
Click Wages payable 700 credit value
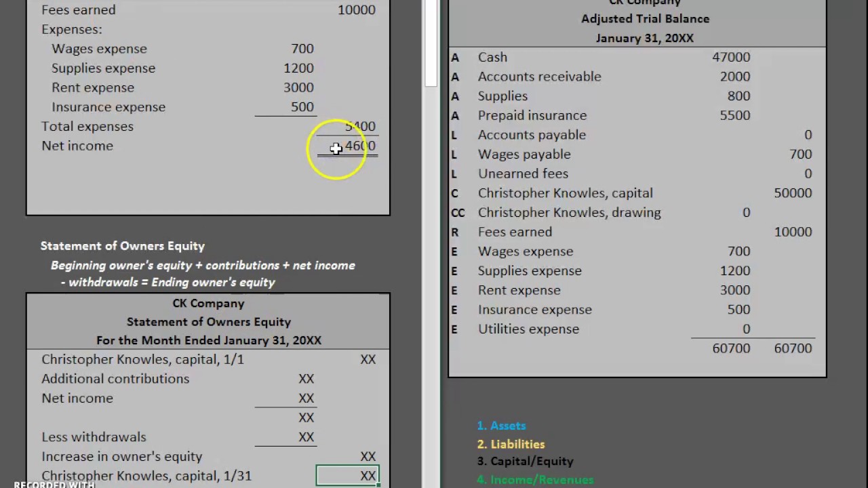pyautogui.click(x=801, y=155)
